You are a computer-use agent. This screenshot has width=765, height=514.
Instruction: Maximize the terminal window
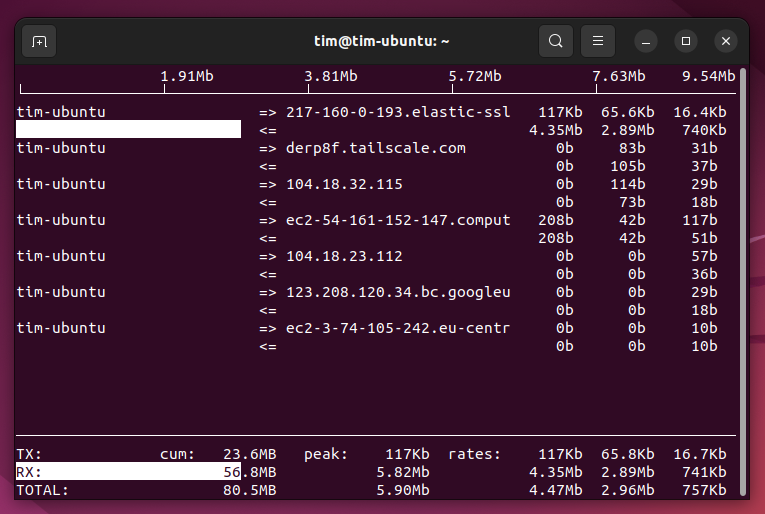[x=686, y=41]
